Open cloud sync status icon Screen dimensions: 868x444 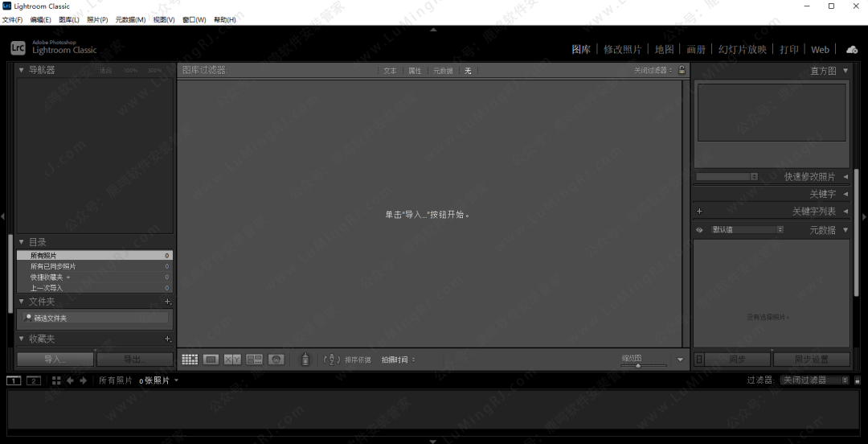coord(852,49)
